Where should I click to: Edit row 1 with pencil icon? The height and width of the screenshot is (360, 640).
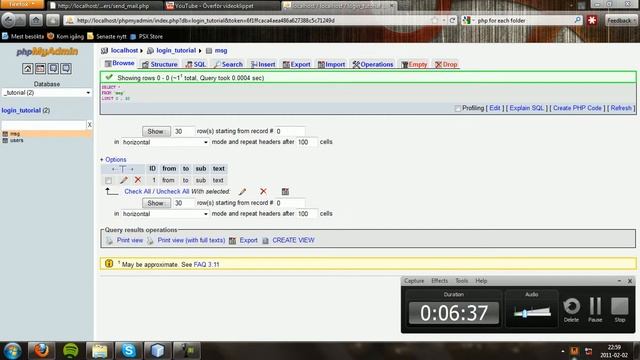pos(124,180)
